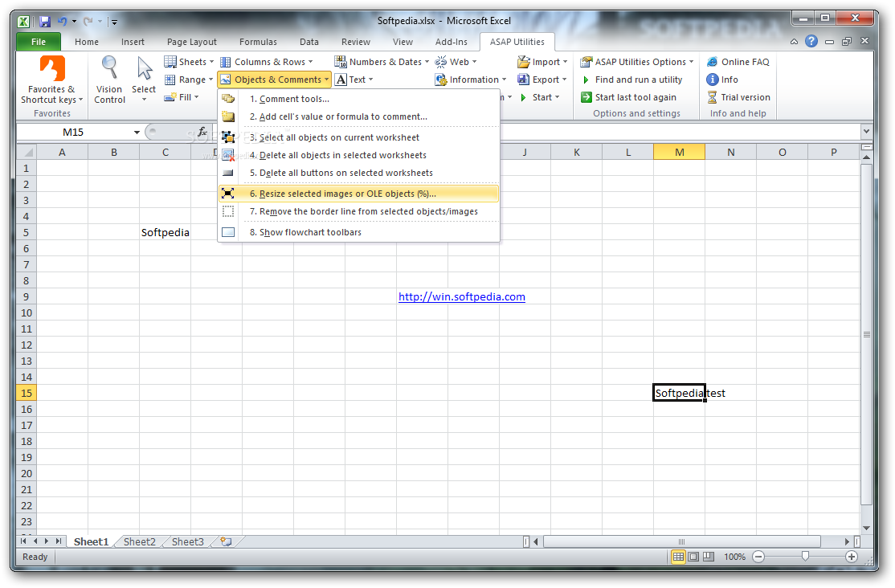Click Find and run a utility
Screen dimensions: 895x588
[631, 80]
